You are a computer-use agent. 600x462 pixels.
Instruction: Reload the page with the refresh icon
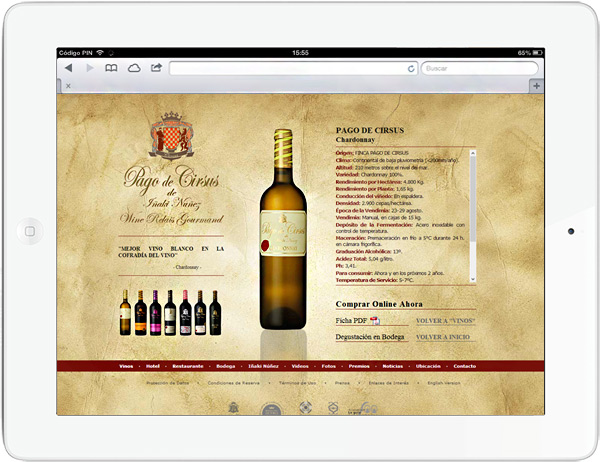pos(410,68)
